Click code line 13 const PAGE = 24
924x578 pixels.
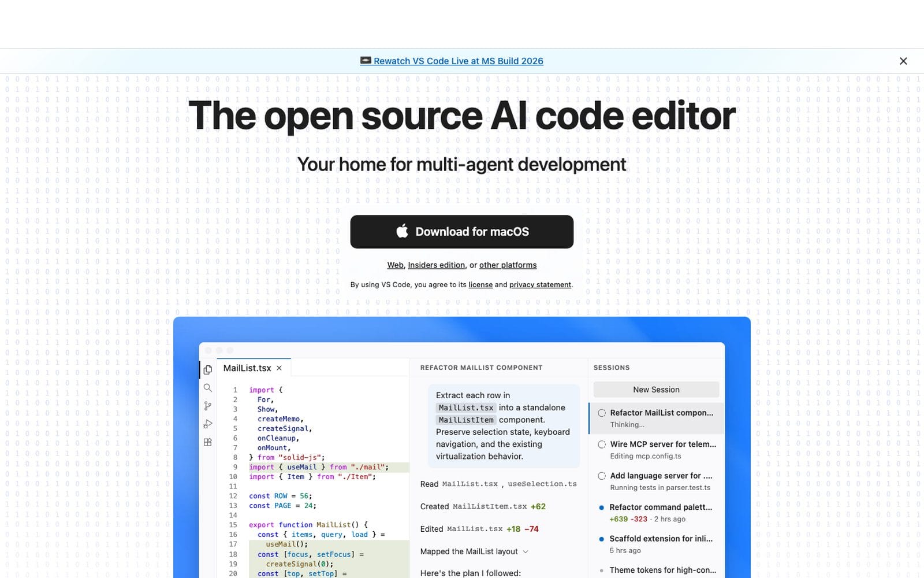coord(282,506)
